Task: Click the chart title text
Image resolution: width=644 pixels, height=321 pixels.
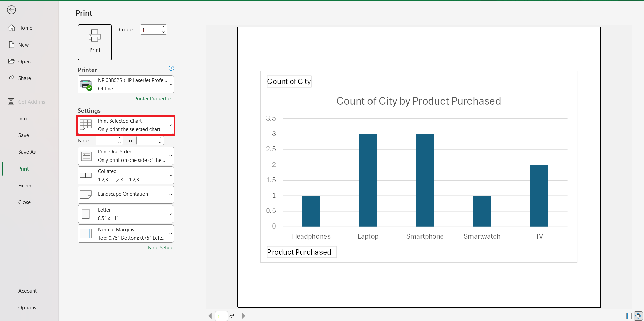Action: (x=418, y=101)
